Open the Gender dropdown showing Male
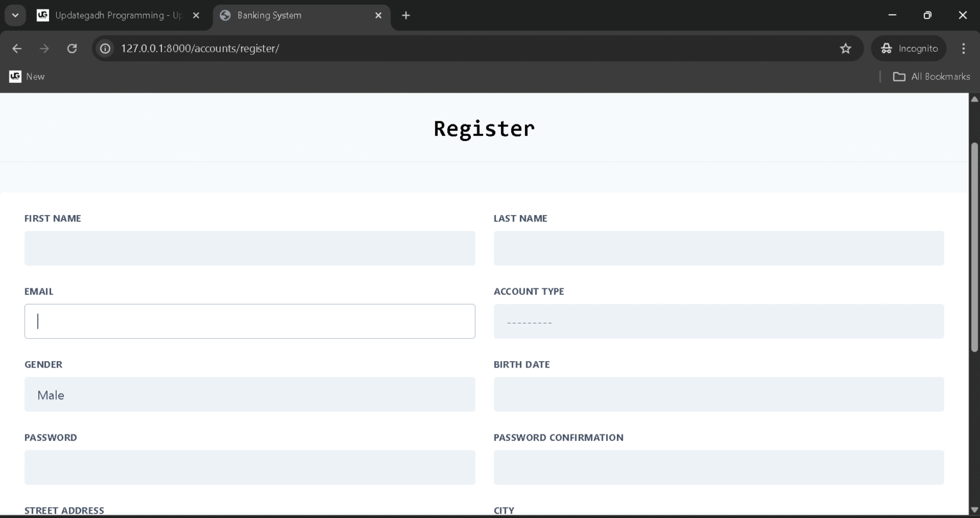Viewport: 980px width, 518px height. pos(249,395)
